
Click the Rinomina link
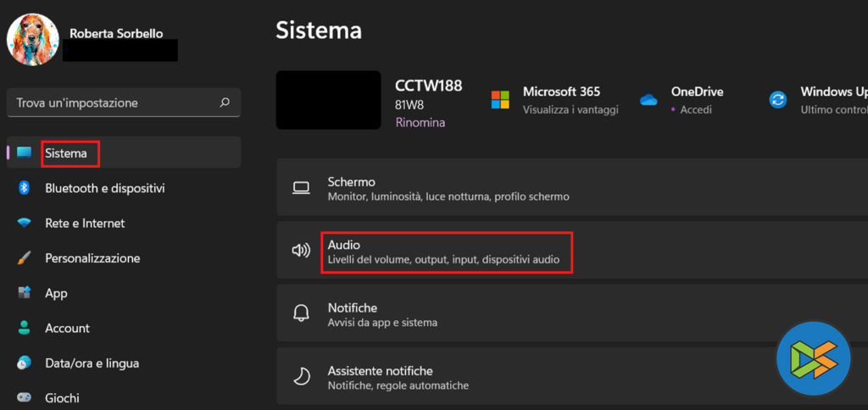click(x=420, y=122)
